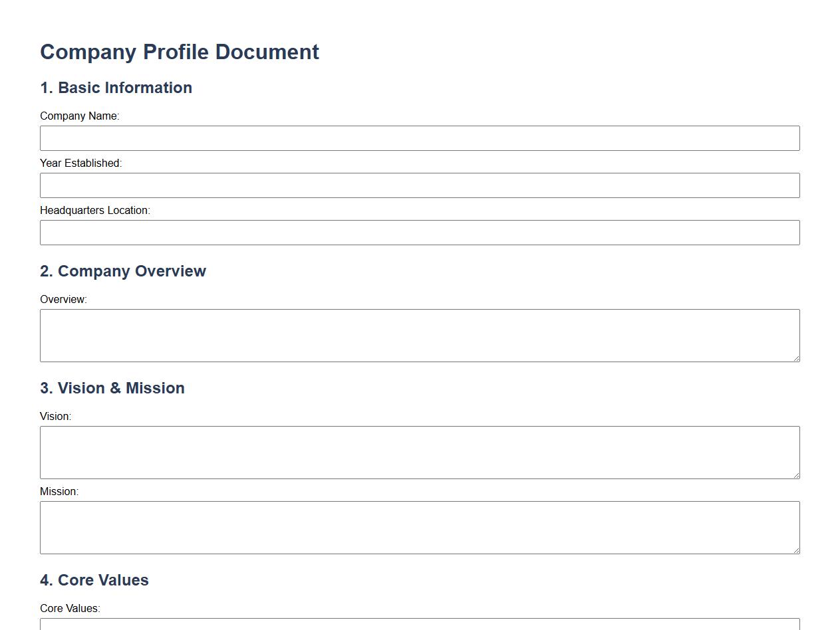Screen dimensions: 840x630
Task: Click the "Mission:" label
Action: pos(59,492)
